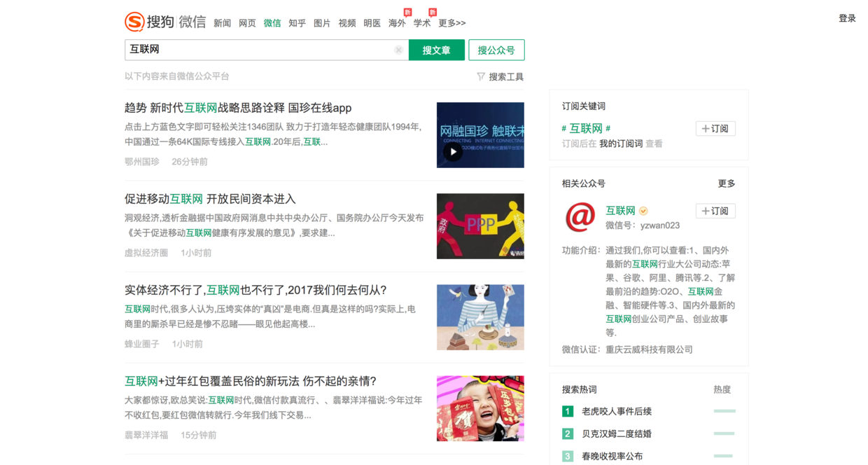This screenshot has height=465, width=868.
Task: Select the 微信 tab
Action: click(x=272, y=23)
